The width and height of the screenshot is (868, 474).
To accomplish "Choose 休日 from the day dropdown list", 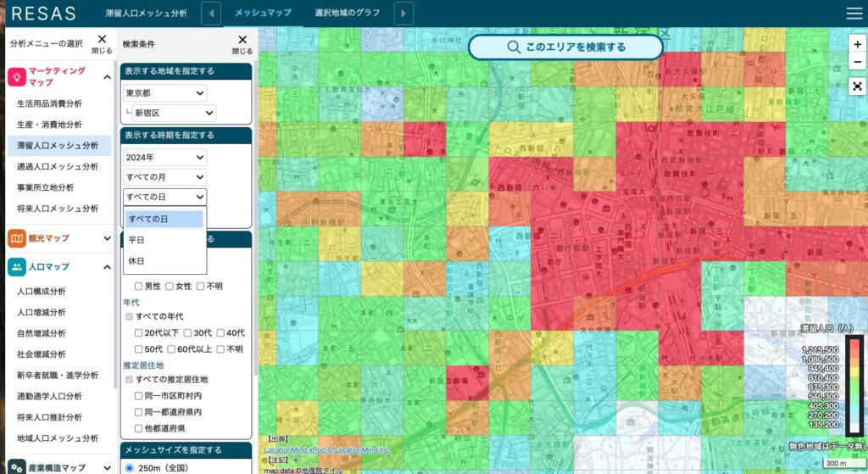I will (x=136, y=261).
